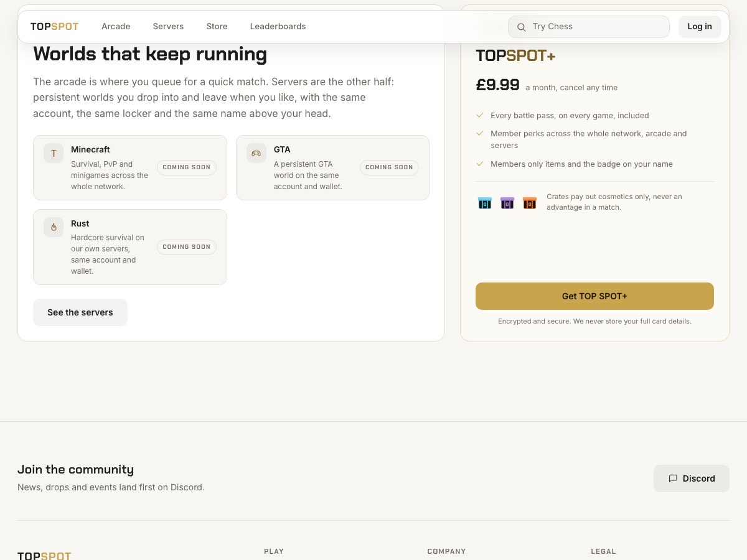
Task: Open the GTA server card
Action: [x=332, y=168]
